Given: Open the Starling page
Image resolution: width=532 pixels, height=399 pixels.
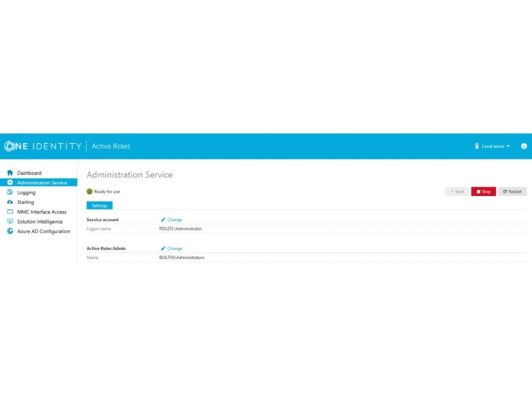Looking at the screenshot, I should click(26, 202).
